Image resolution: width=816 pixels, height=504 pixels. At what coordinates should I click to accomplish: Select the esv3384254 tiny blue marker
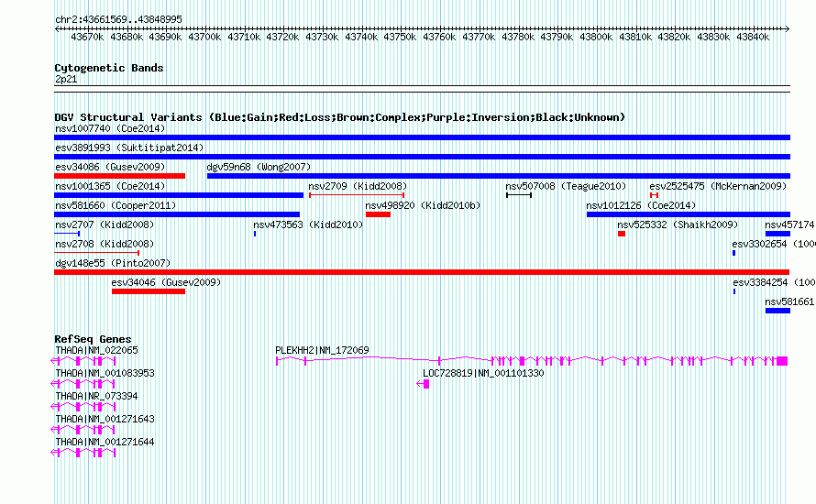(x=734, y=291)
